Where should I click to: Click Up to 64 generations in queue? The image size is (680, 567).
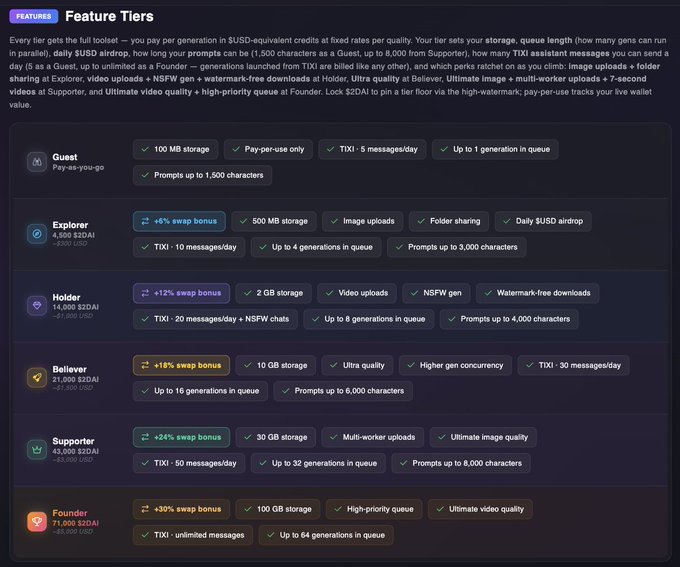(326, 535)
